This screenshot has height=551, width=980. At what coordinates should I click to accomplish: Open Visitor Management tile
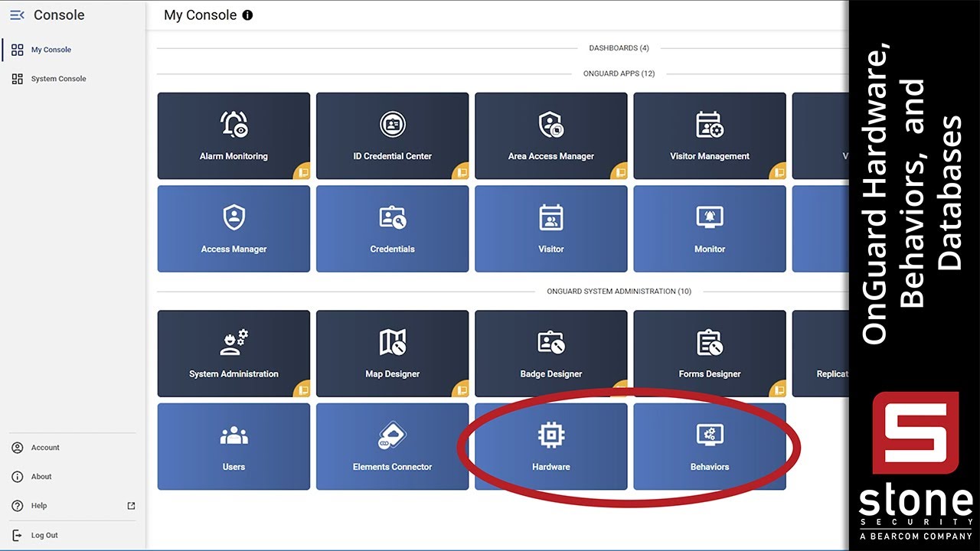click(710, 136)
